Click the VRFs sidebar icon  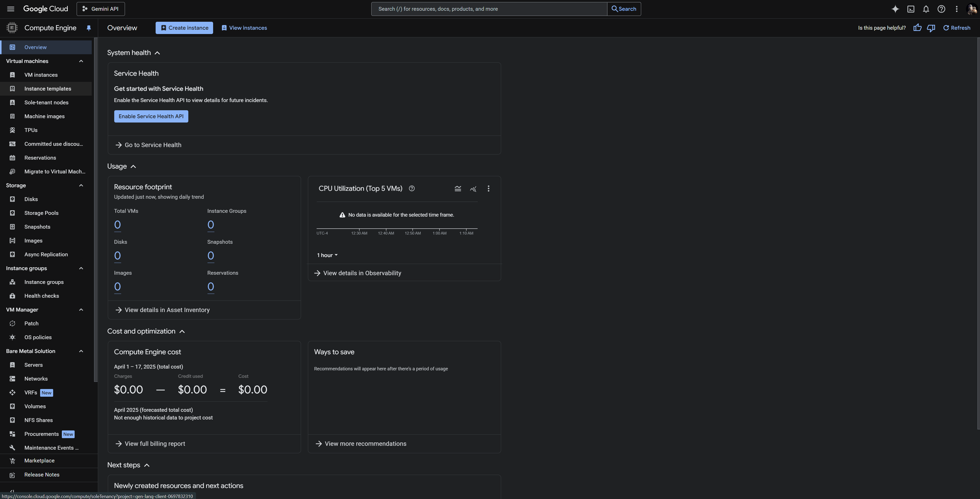pos(12,392)
